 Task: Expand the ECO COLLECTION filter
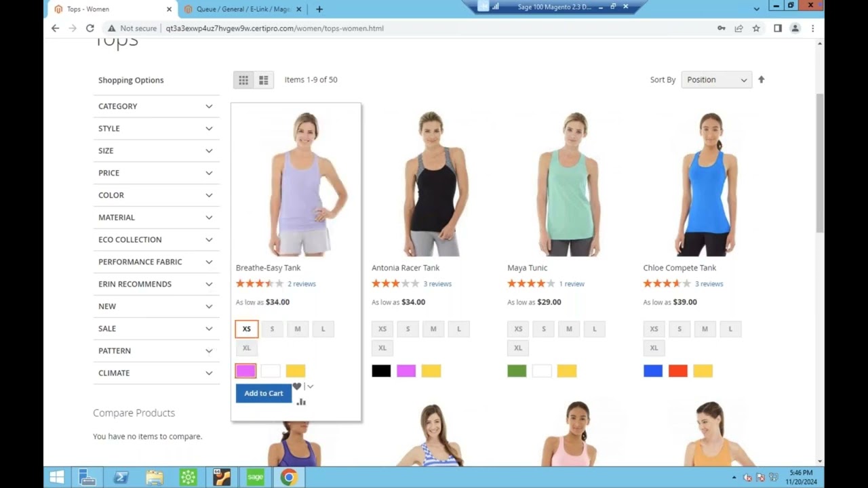click(156, 240)
